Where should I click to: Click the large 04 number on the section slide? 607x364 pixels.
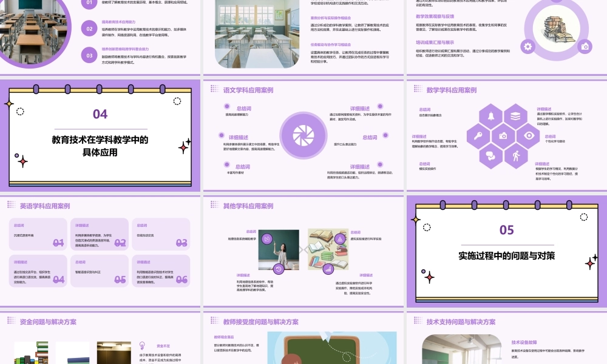point(100,114)
